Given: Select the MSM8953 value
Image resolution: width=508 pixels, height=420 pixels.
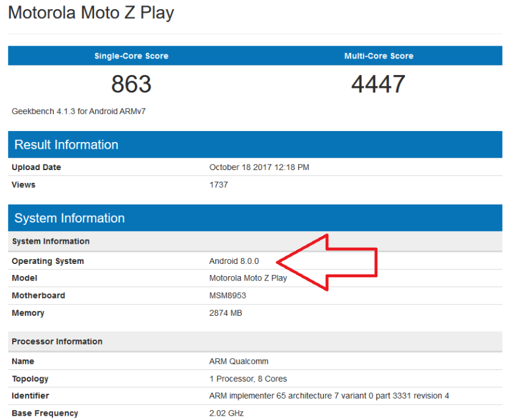Looking at the screenshot, I should click(227, 295).
